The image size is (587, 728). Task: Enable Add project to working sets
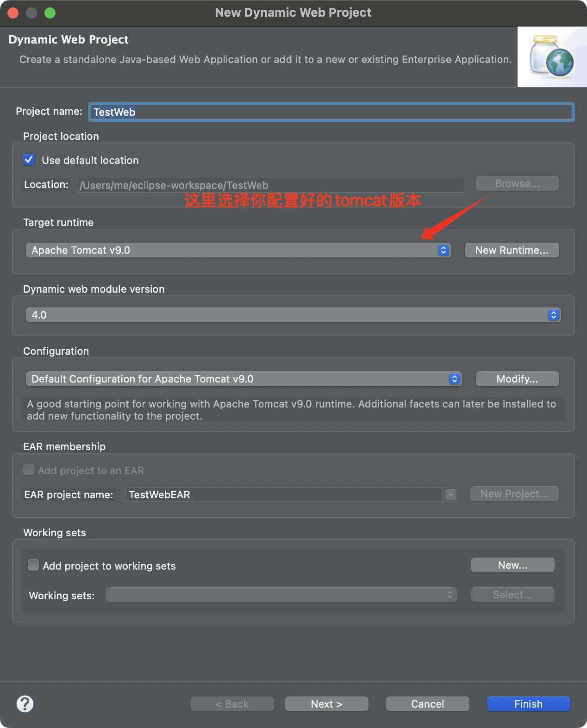33,565
